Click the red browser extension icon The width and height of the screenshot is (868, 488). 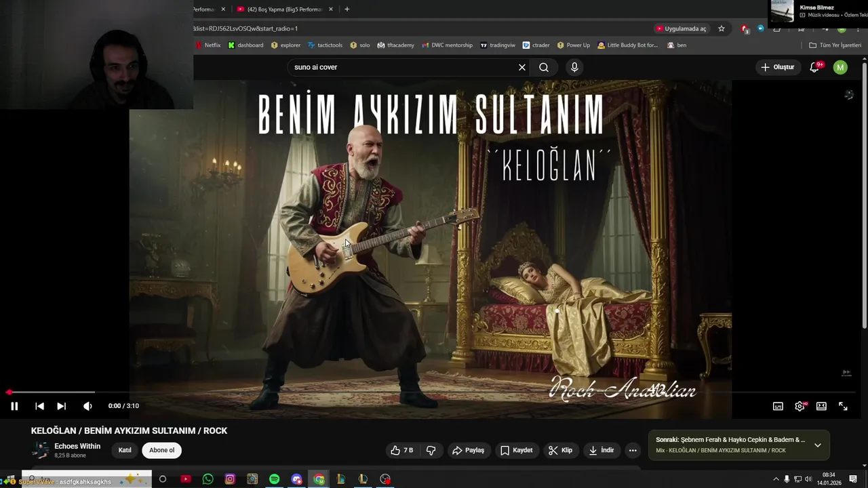(x=745, y=28)
